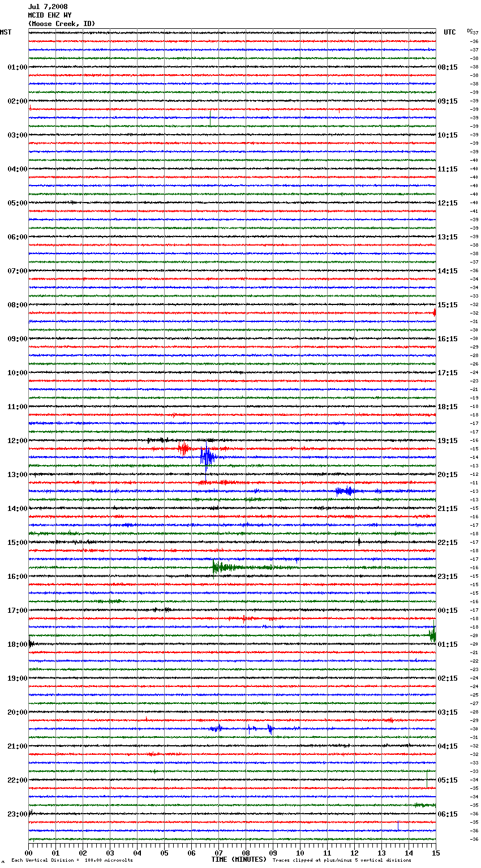Select the 08:15 UTC time label
Screen dimensions: 481x868
448,67
